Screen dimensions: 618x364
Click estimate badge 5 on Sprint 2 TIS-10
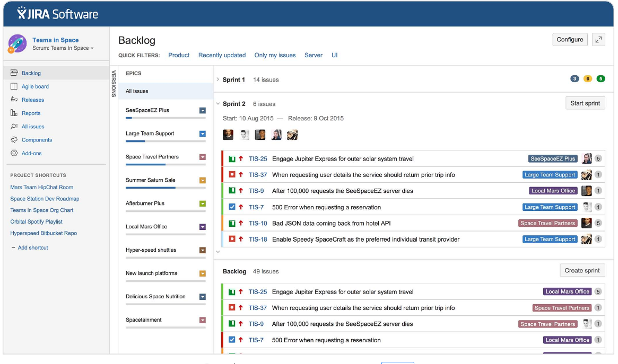598,223
